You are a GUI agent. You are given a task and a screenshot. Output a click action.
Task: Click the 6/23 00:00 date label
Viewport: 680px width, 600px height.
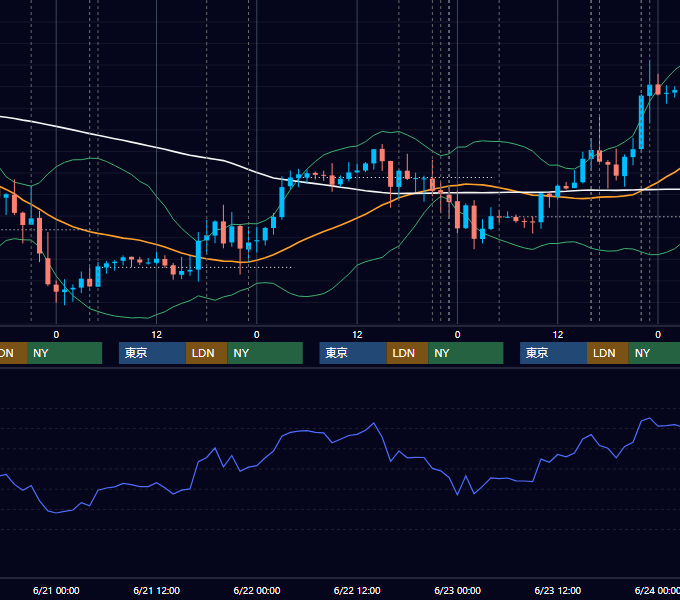click(x=458, y=590)
